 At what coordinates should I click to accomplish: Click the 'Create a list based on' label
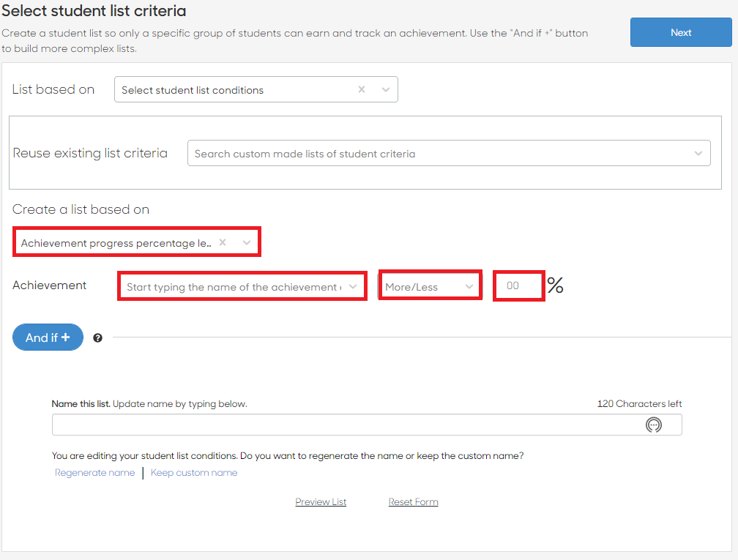pos(81,209)
